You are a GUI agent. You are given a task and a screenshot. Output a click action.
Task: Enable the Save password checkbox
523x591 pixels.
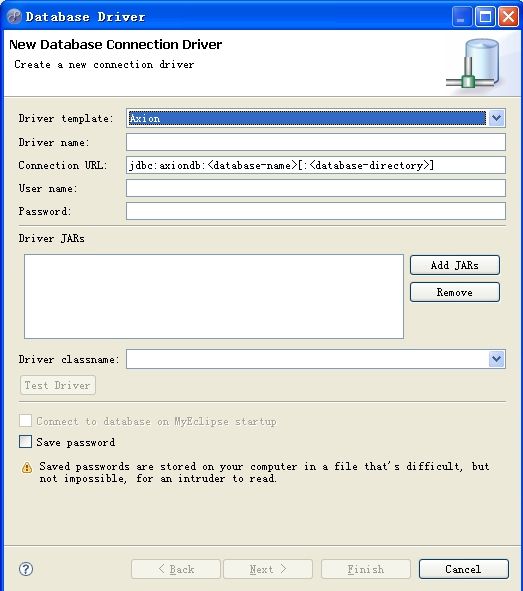[26, 441]
